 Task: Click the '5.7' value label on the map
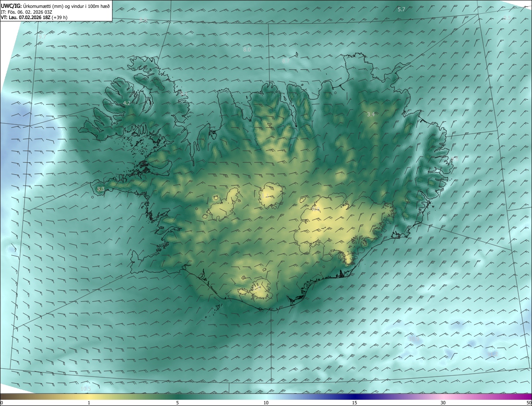(401, 9)
